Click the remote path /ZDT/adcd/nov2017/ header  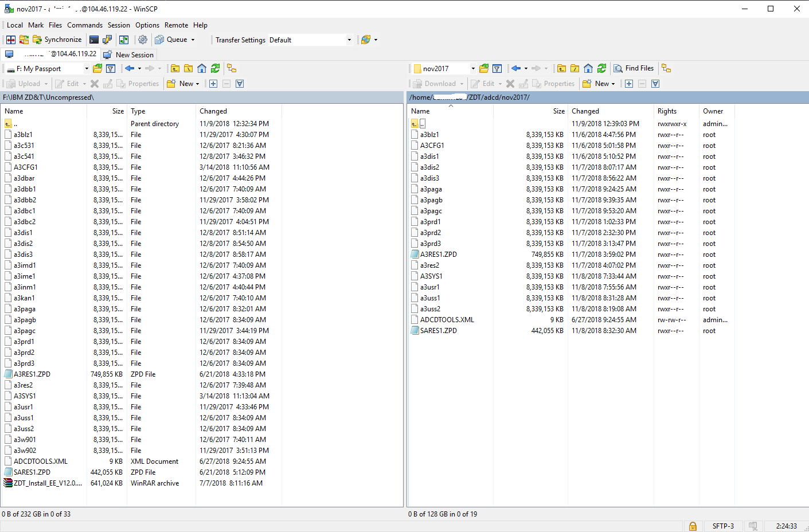[608, 97]
